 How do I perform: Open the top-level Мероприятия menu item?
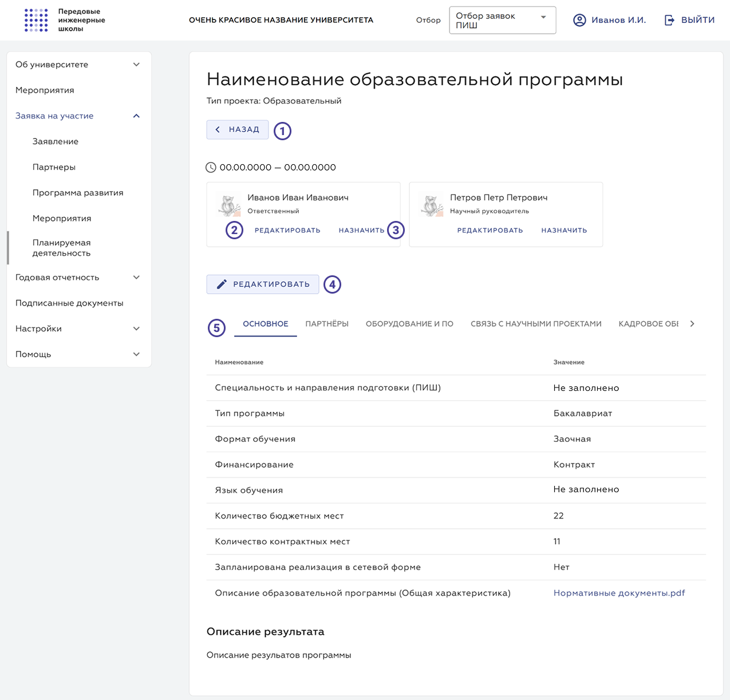45,90
